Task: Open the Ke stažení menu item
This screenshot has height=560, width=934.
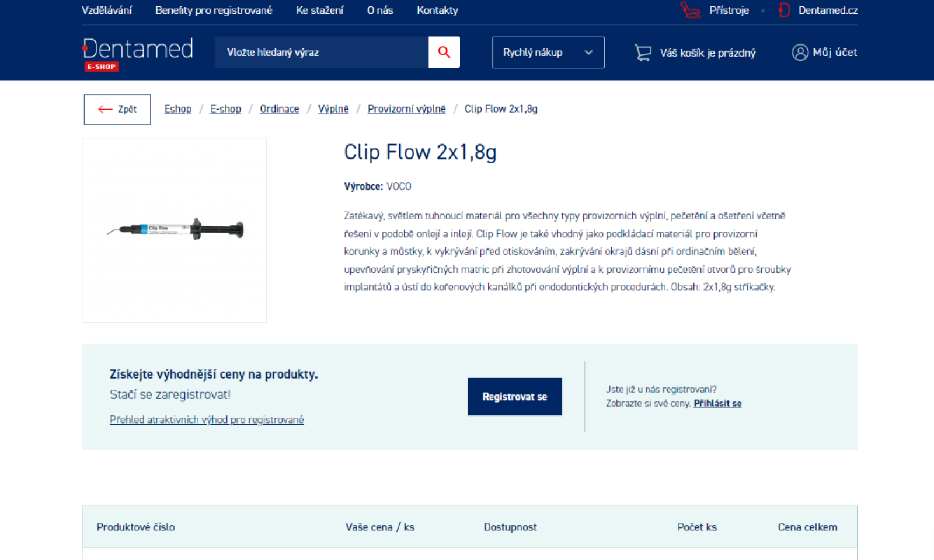Action: 319,10
